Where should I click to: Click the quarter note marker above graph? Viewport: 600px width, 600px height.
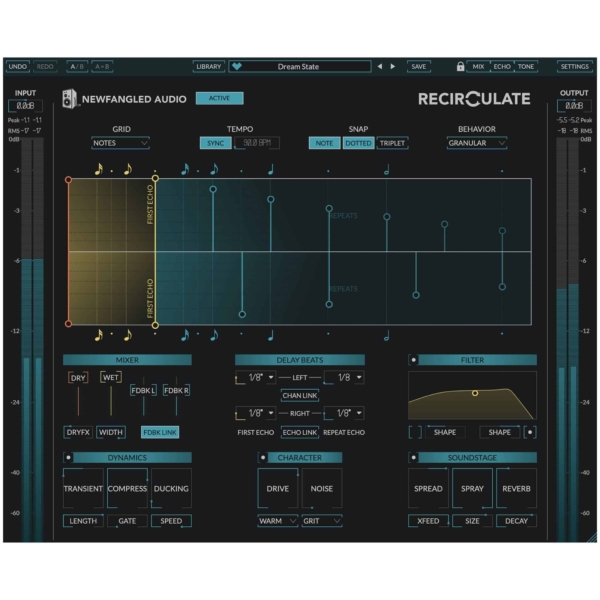coord(271,169)
